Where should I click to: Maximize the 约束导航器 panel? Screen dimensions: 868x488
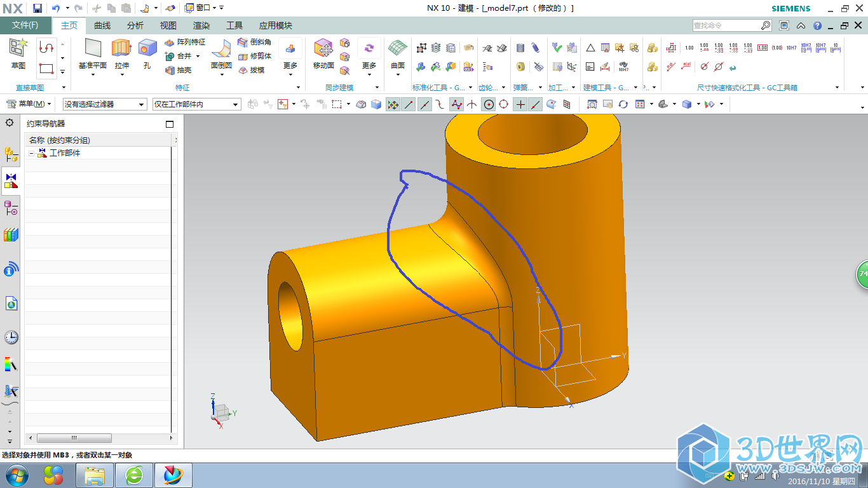[x=170, y=124]
